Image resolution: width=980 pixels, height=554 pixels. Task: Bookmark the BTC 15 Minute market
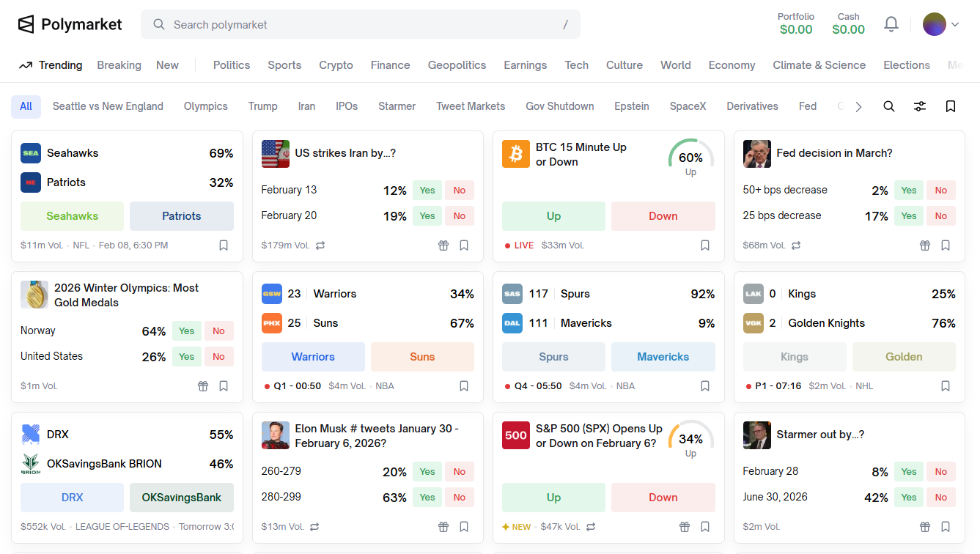705,245
